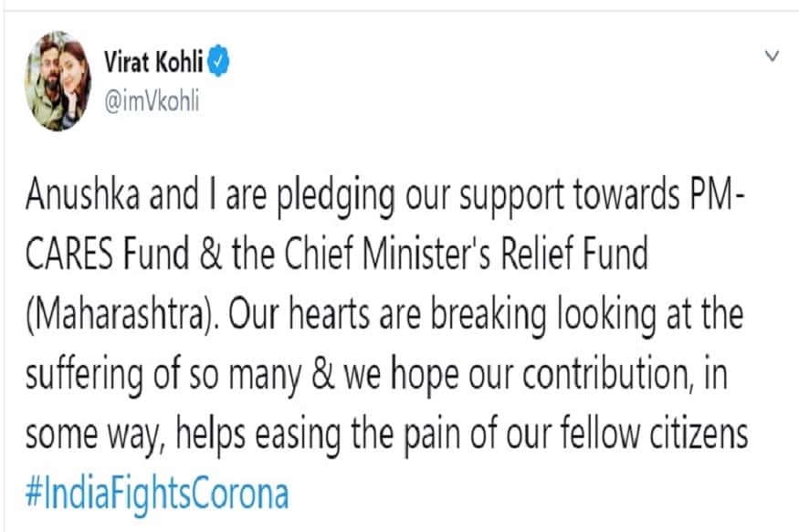Open the #IndiaFightsCorona hashtag
799x532 pixels.
[157, 495]
